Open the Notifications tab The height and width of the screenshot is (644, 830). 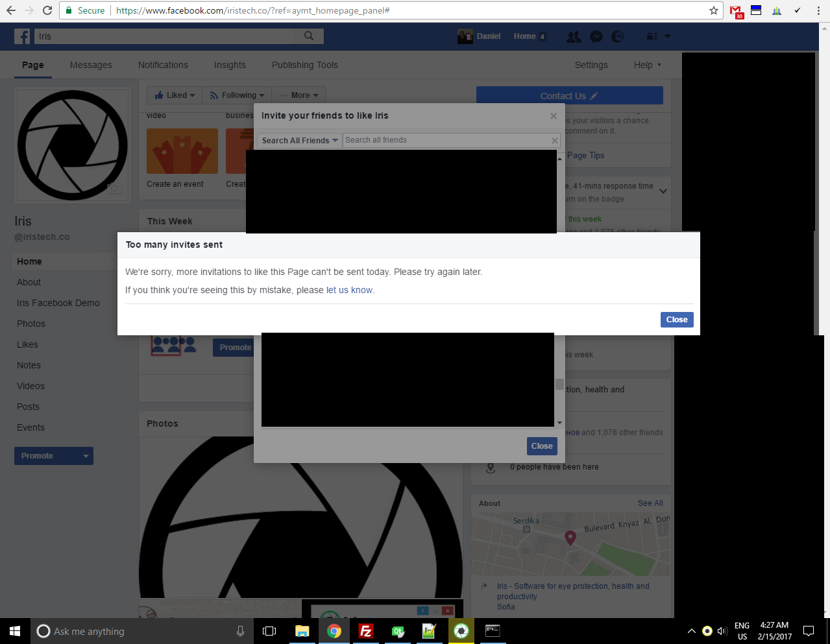coord(163,65)
